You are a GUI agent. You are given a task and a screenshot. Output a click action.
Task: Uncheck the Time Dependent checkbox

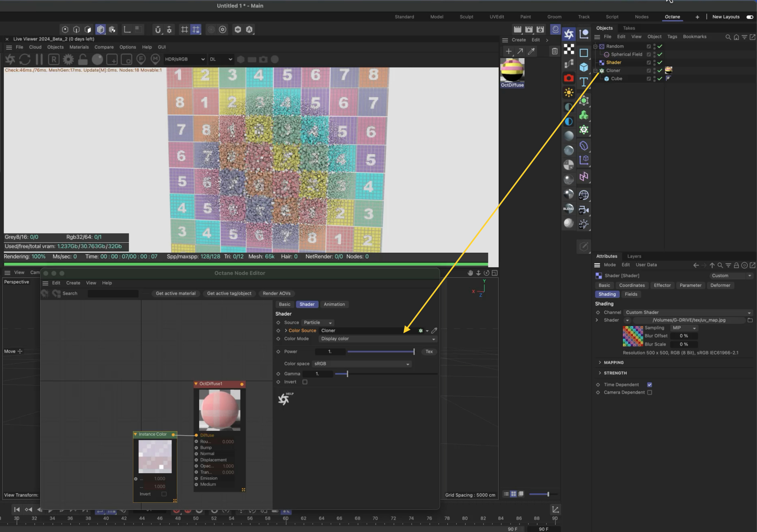coord(649,385)
